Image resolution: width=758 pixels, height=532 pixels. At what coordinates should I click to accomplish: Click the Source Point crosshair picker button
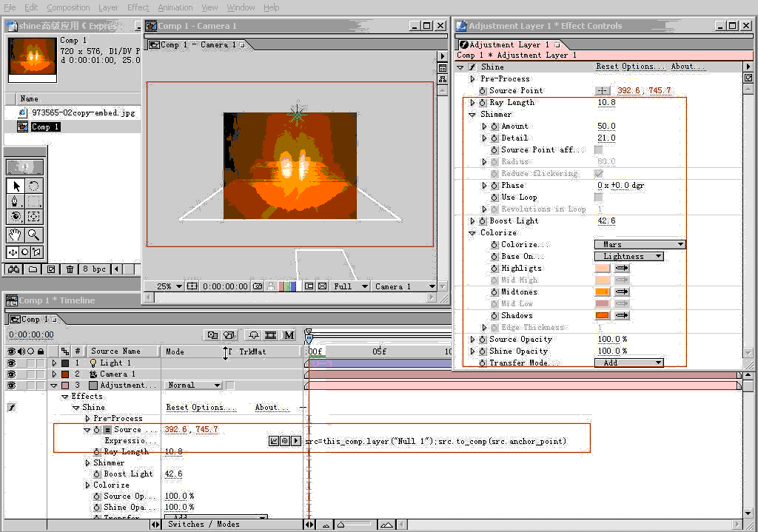[602, 90]
